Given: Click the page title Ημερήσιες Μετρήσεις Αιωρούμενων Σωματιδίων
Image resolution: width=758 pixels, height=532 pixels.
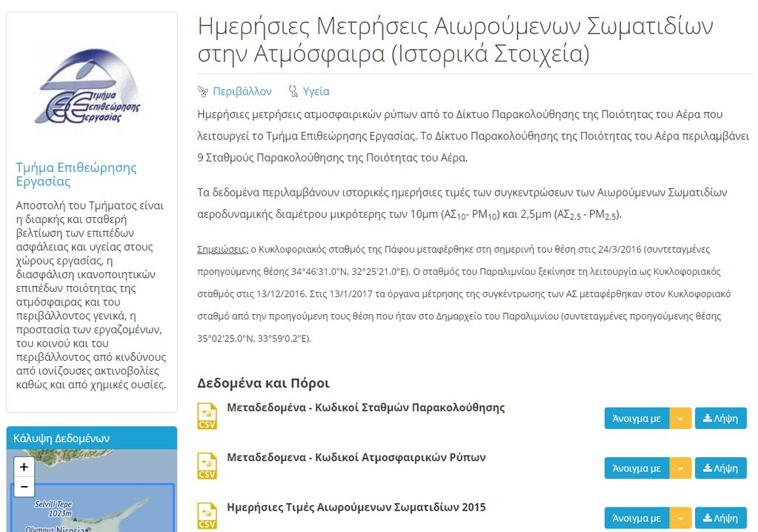Looking at the screenshot, I should tap(456, 39).
